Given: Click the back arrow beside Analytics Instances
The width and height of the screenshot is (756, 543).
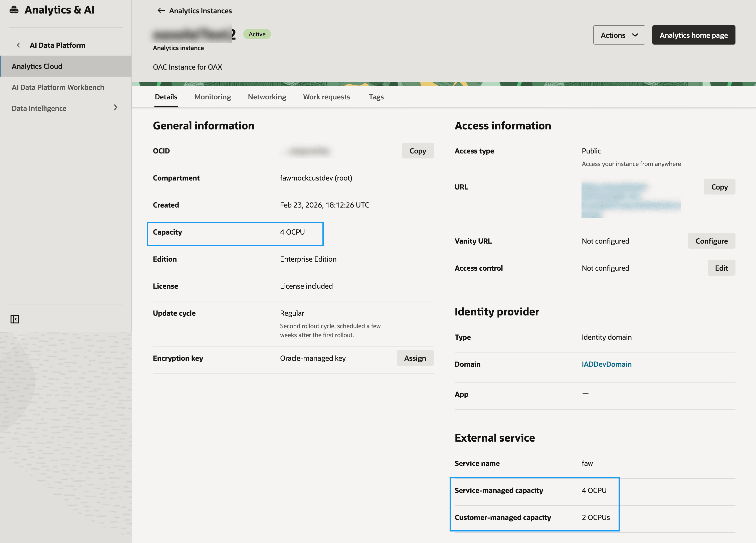Looking at the screenshot, I should click(161, 10).
